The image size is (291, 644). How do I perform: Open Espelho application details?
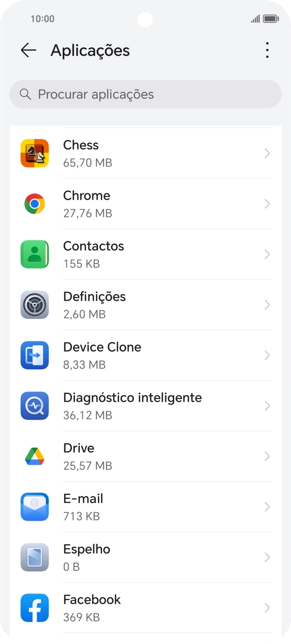(x=144, y=557)
